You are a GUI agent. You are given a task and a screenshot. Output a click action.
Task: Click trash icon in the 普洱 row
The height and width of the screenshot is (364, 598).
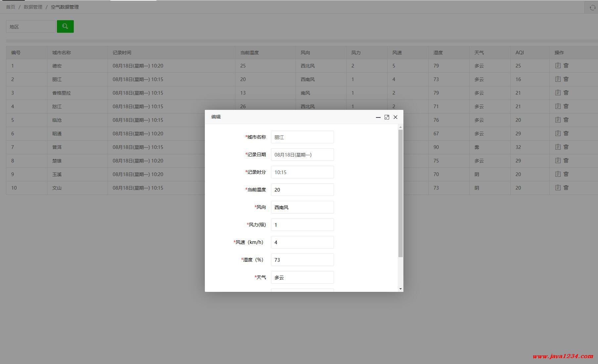coord(566,147)
